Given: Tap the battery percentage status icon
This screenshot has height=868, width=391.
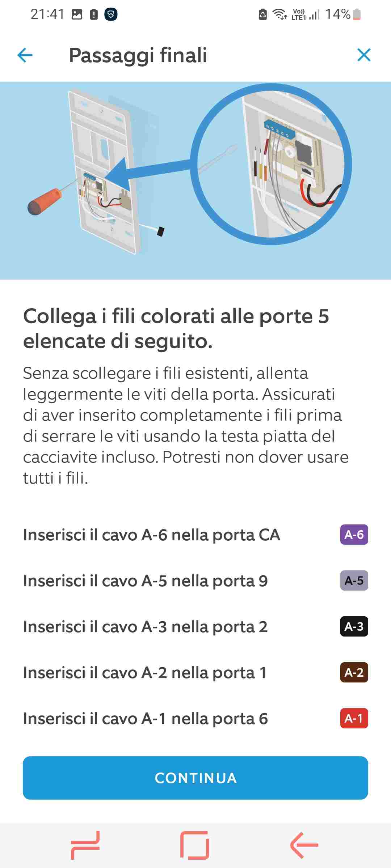Looking at the screenshot, I should click(343, 14).
